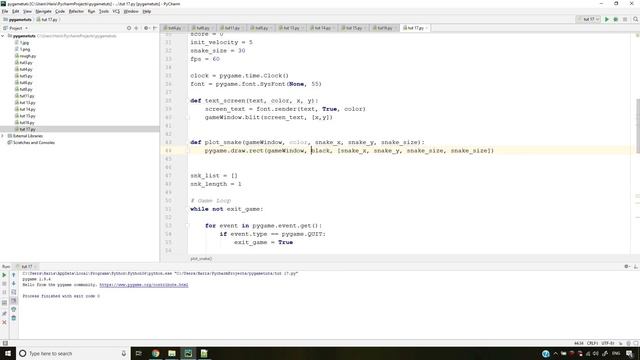
Task: Clear console with the trash icon
Action: point(13,318)
